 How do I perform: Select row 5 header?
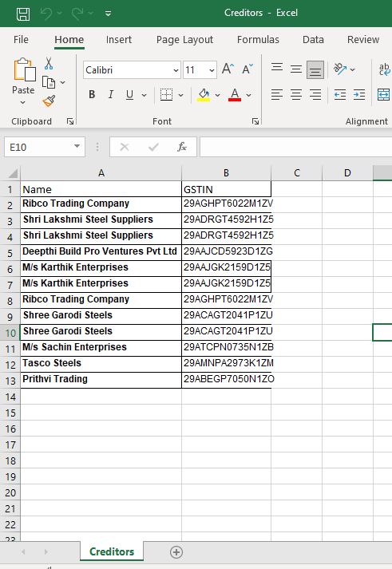(x=10, y=253)
